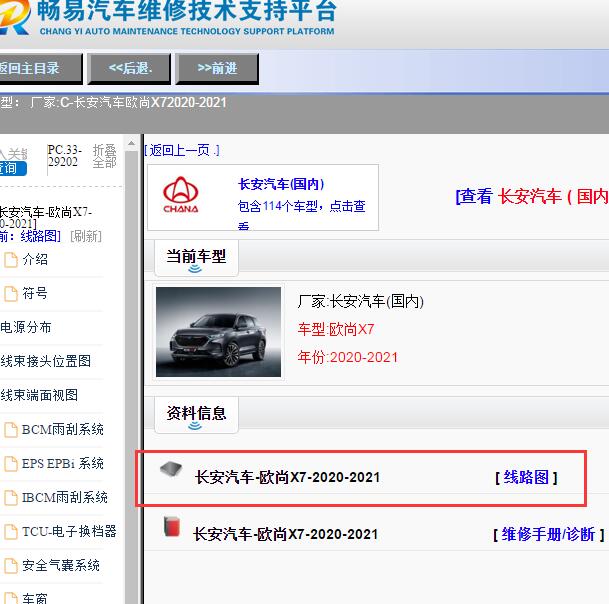The width and height of the screenshot is (609, 604).
Task: Click the document icon next to 介绍
Action: (11, 260)
